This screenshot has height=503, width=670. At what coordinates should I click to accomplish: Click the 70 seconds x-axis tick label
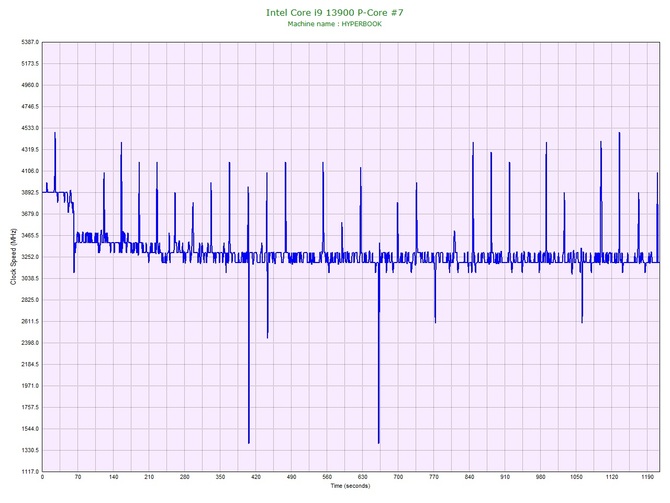(78, 477)
